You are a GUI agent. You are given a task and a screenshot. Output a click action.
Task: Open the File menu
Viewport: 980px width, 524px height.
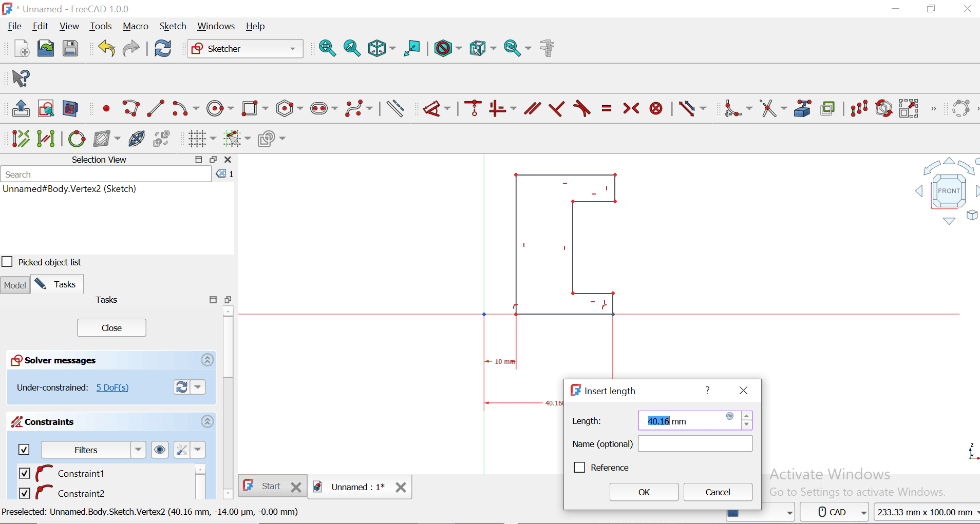(14, 26)
